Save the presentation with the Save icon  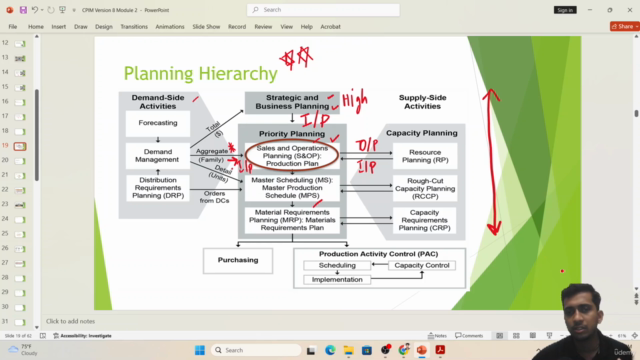(x=23, y=10)
